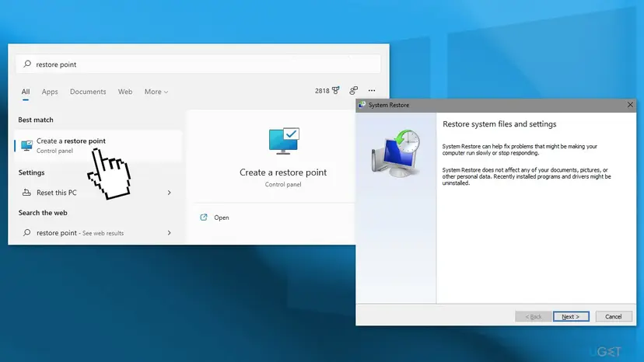
Task: Click the 'Best match' section heading
Action: [36, 120]
